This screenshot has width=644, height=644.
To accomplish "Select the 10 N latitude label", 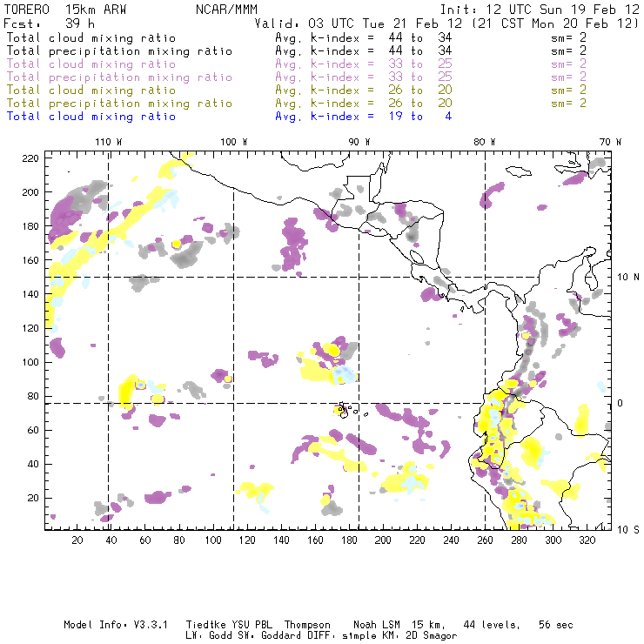I will [x=628, y=277].
